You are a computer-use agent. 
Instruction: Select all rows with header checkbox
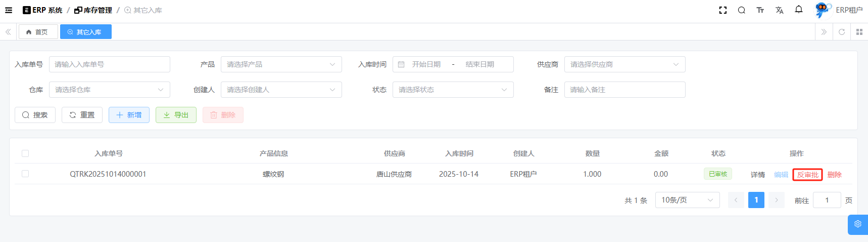point(25,153)
